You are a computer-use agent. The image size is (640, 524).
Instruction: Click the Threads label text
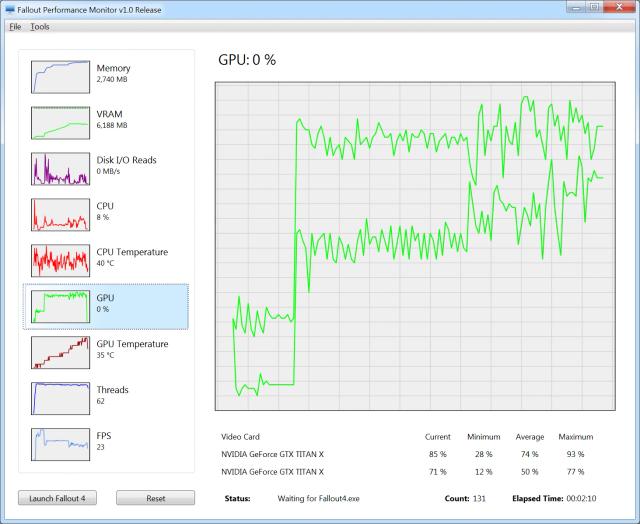[x=113, y=390]
